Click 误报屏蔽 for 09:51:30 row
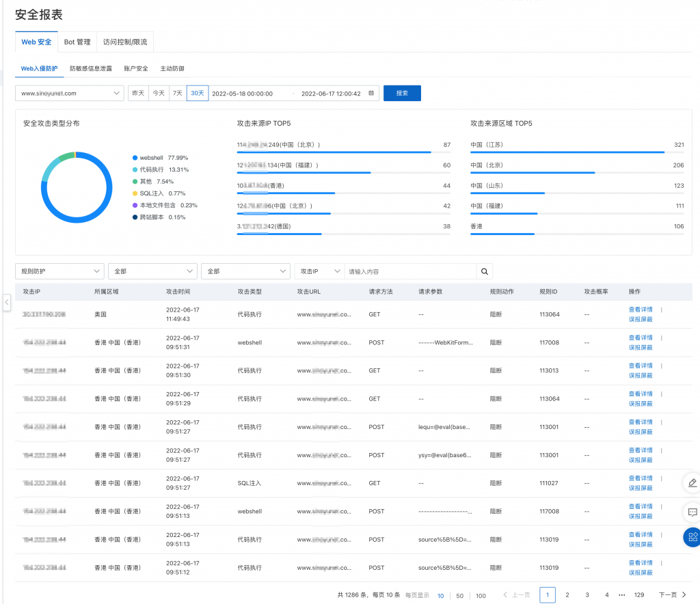 tap(641, 376)
